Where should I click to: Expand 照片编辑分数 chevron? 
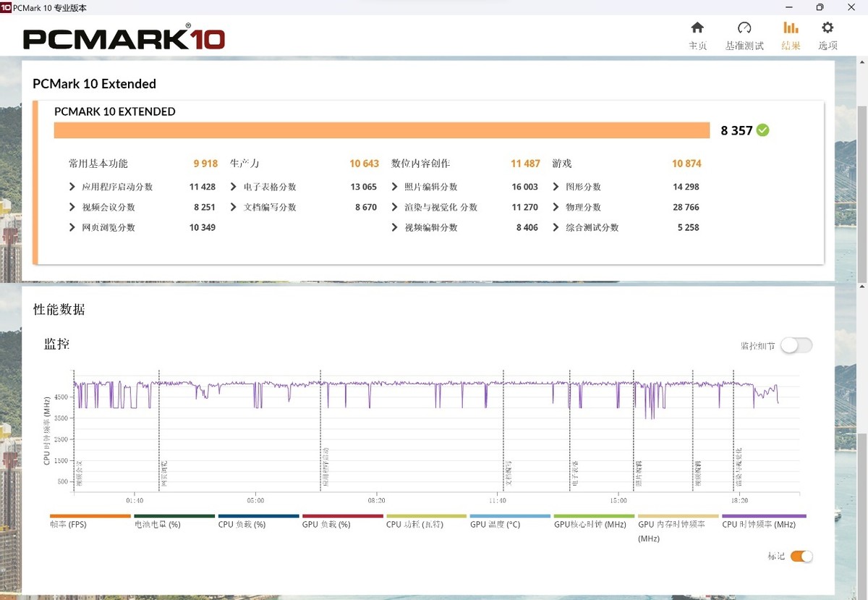[x=395, y=187]
